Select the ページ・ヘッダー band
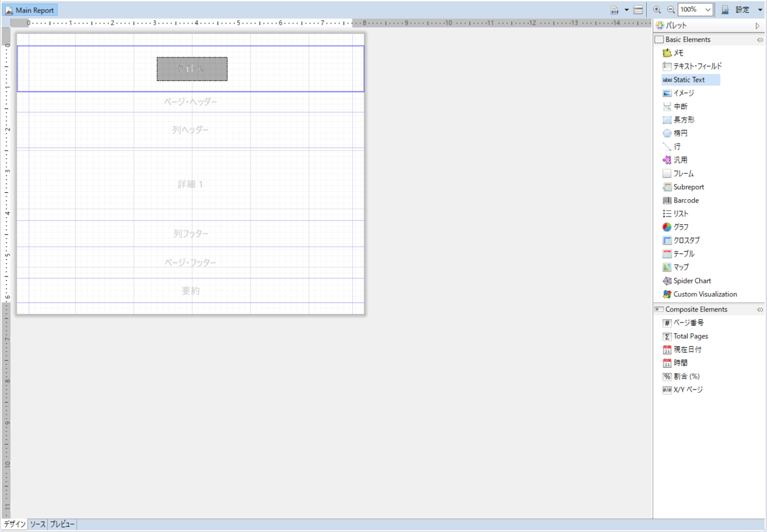The image size is (767, 532). [190, 102]
